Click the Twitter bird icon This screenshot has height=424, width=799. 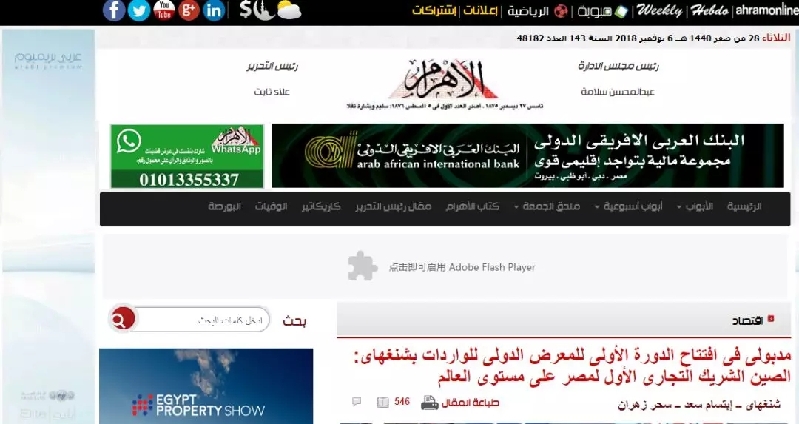coord(139,11)
